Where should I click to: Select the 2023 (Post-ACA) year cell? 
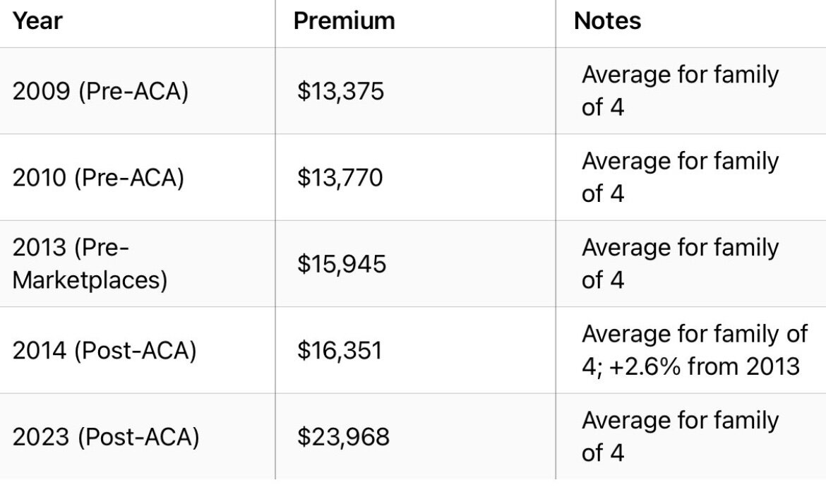(106, 438)
